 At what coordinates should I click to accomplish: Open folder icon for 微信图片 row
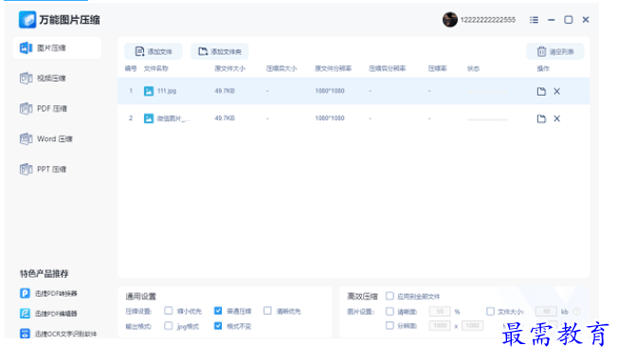pos(541,118)
